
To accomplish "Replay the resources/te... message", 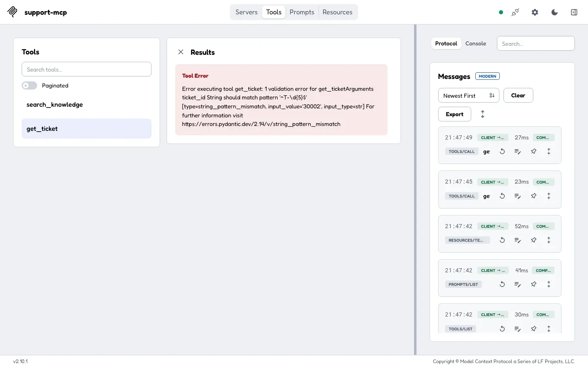I will click(x=502, y=240).
